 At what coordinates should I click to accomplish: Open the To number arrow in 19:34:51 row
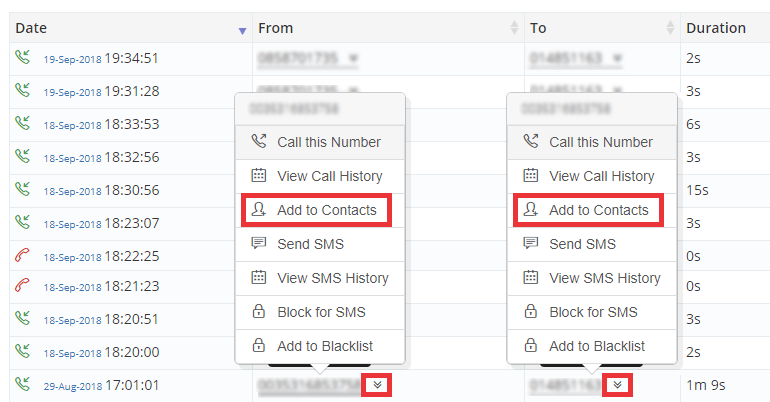[617, 58]
